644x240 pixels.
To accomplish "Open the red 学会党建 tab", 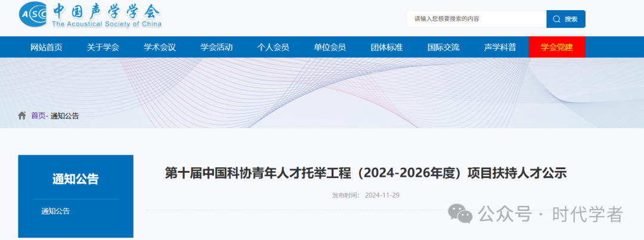I will tap(557, 47).
